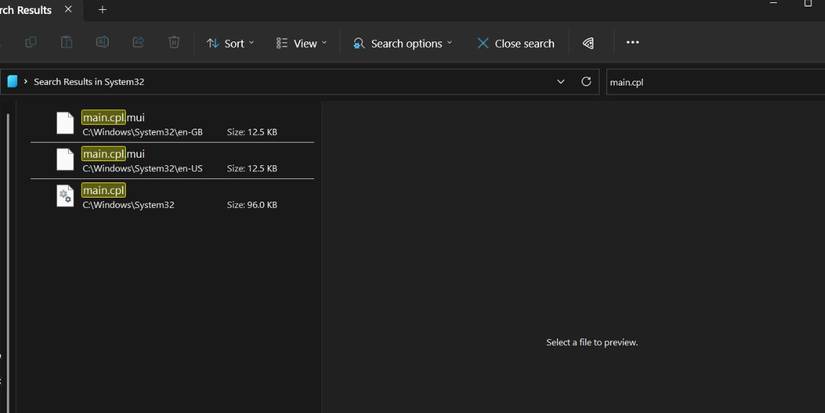The image size is (825, 413).
Task: Open the Sort dropdown menu
Action: (230, 43)
